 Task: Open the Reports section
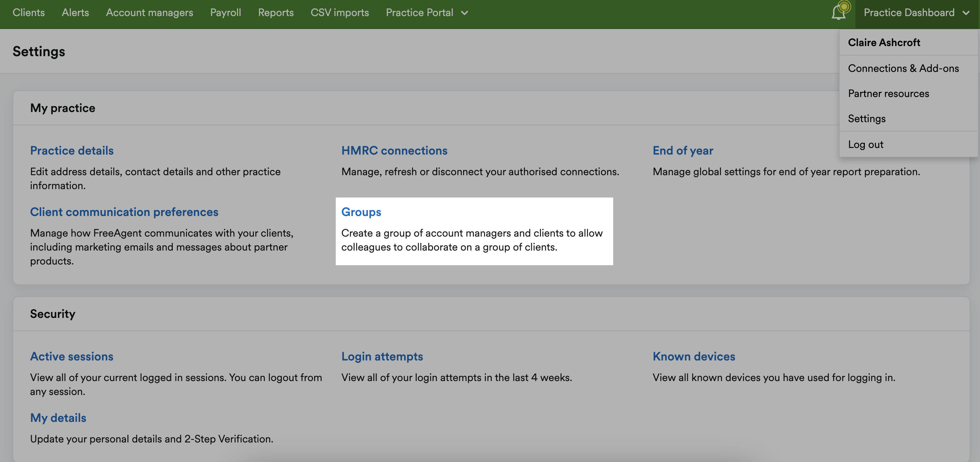tap(276, 13)
